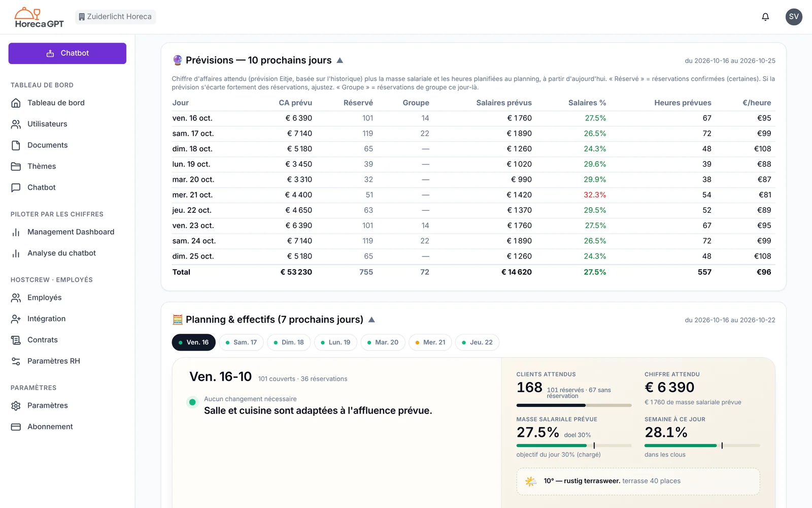
Task: Click the Documents file icon
Action: tap(16, 145)
